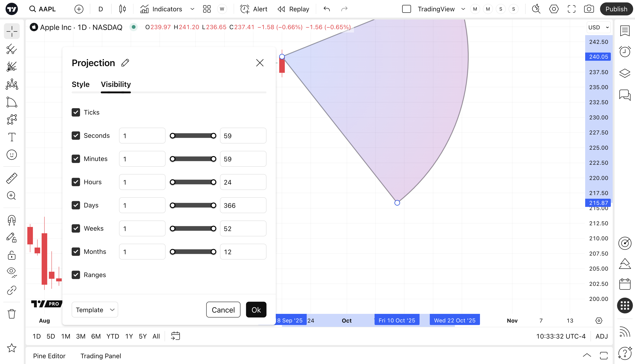Image resolution: width=635 pixels, height=364 pixels.
Task: Click the Weeks maximum value field
Action: click(243, 228)
